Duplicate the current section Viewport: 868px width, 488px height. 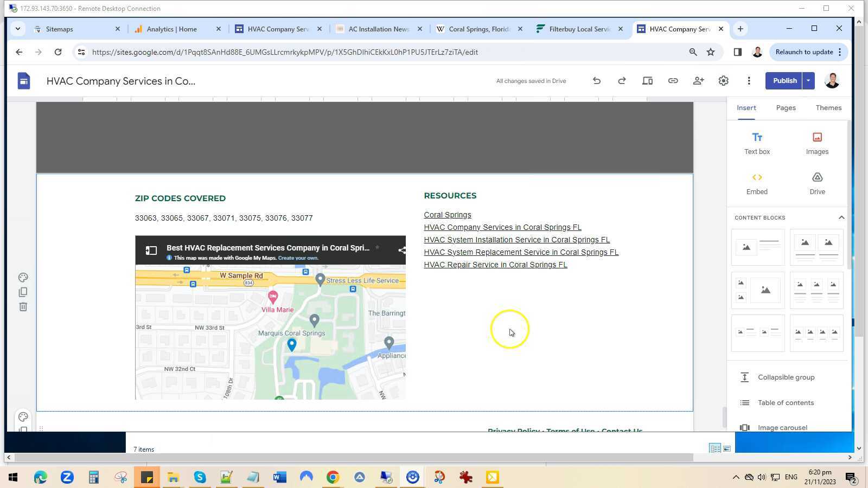(x=23, y=292)
